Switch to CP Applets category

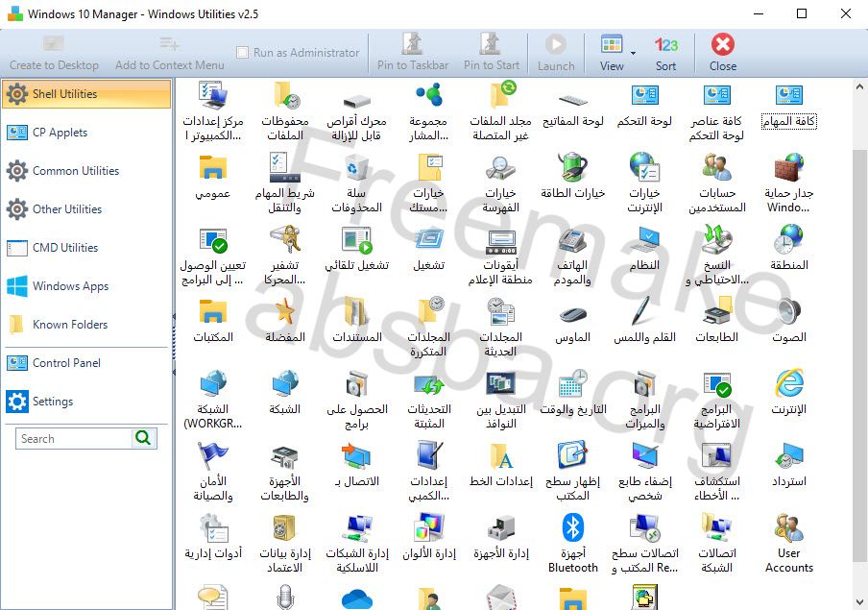pyautogui.click(x=88, y=133)
